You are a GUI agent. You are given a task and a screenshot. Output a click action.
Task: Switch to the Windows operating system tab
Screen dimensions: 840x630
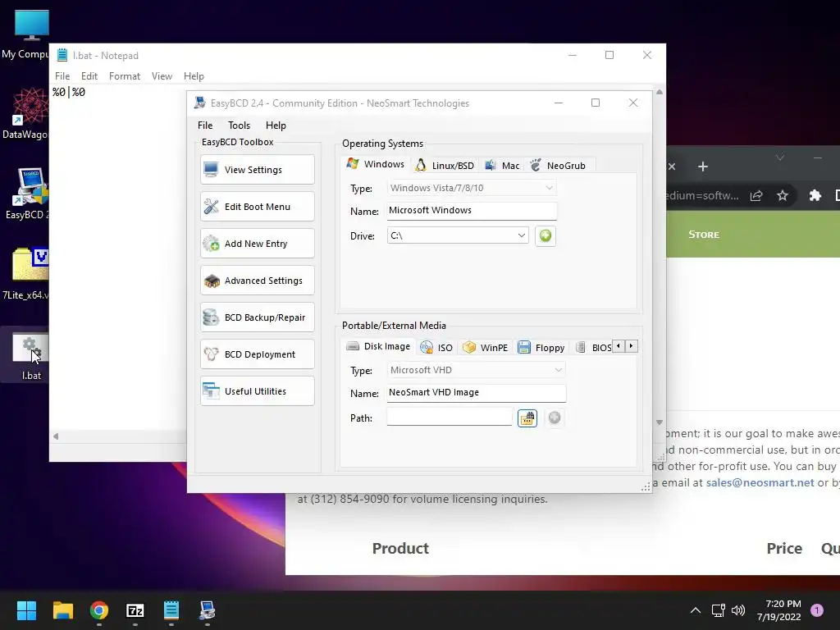click(375, 164)
